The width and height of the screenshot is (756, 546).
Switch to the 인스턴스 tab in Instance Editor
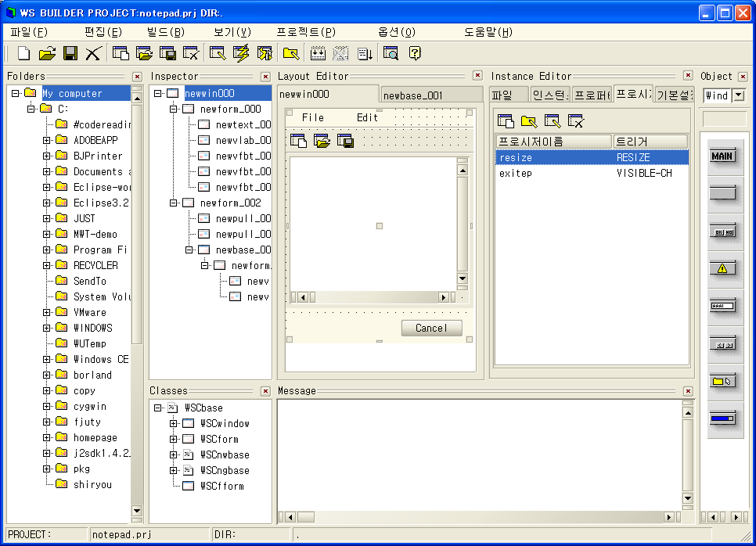[550, 95]
